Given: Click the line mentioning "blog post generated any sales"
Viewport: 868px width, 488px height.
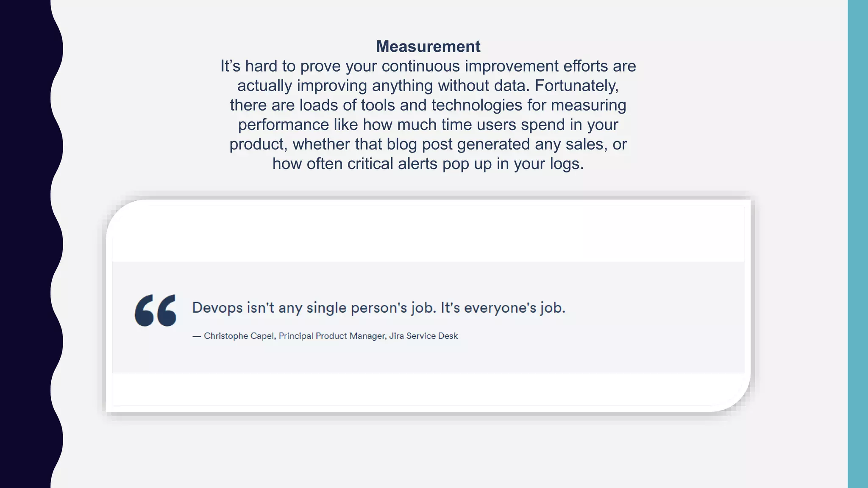Looking at the screenshot, I should 428,144.
